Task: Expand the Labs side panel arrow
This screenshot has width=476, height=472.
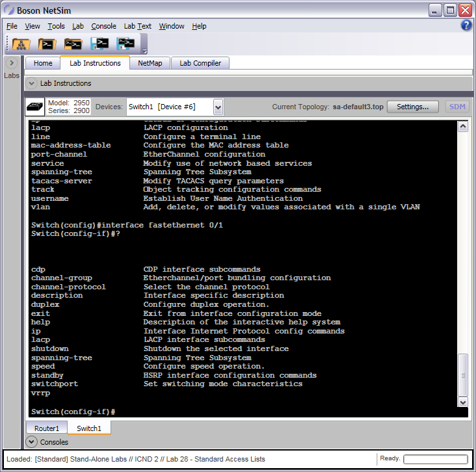Action: [x=12, y=63]
